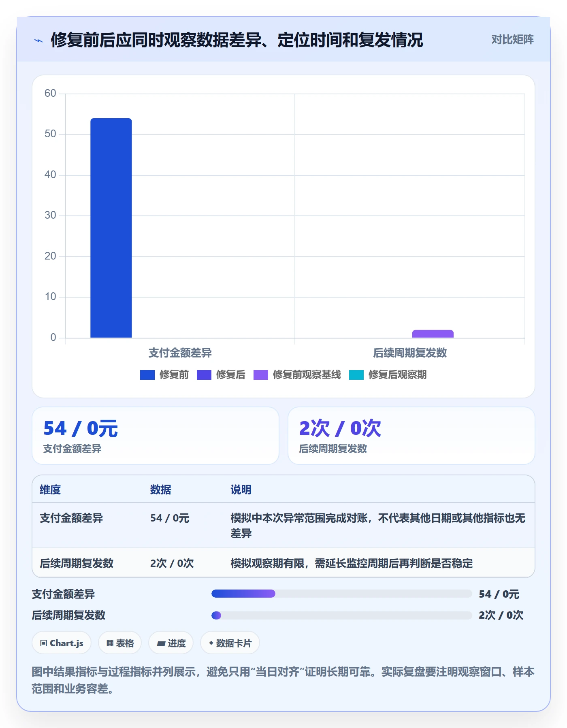Viewport: 567px width, 728px height.
Task: Toggle the 修复后观察期 legend item
Action: pyautogui.click(x=388, y=375)
